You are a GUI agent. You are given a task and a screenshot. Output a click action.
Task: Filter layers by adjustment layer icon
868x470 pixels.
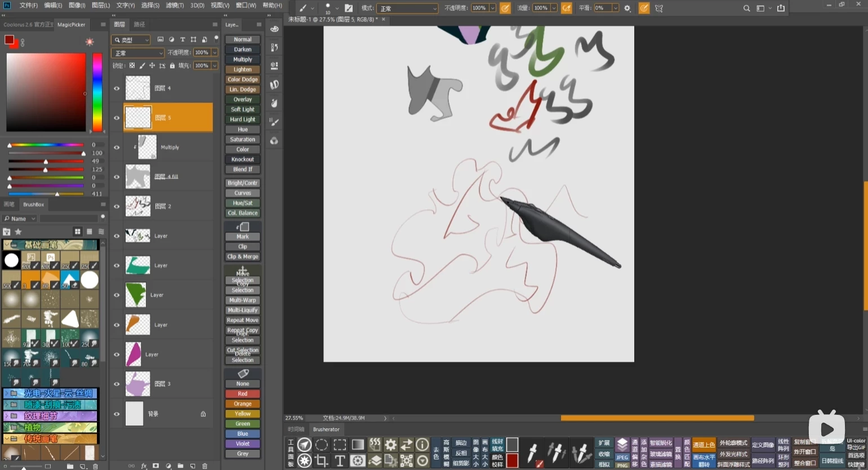pyautogui.click(x=172, y=39)
